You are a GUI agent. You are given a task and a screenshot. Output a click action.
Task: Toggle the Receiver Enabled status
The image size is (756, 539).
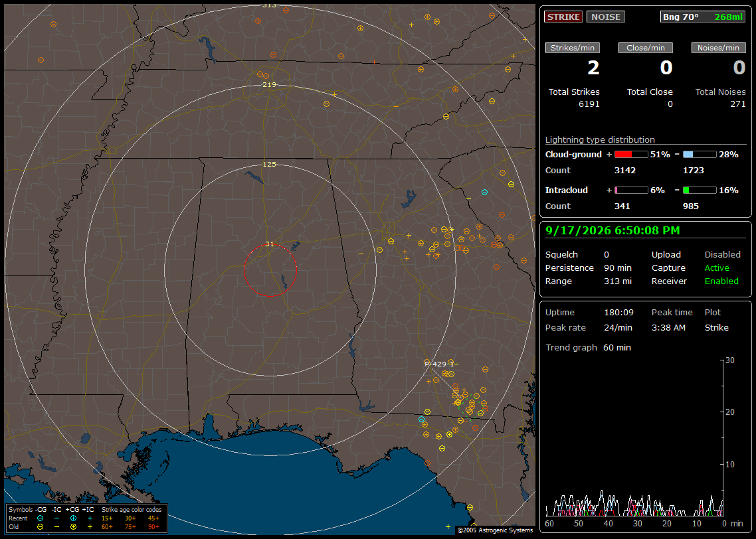pos(721,281)
